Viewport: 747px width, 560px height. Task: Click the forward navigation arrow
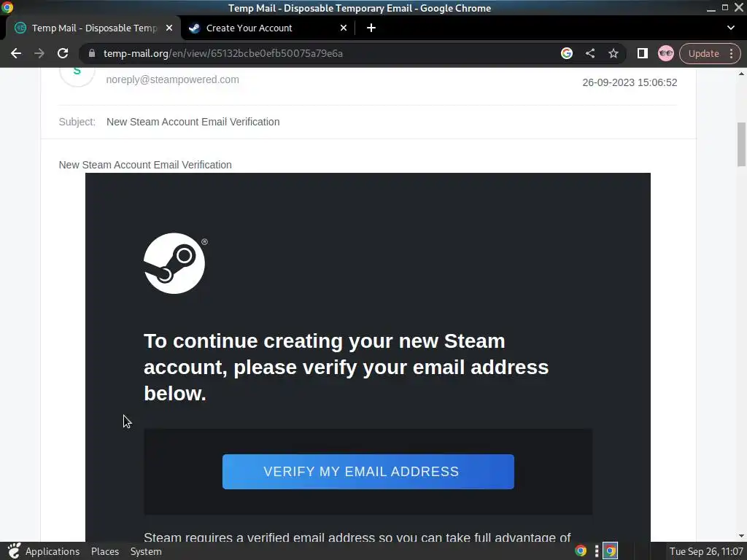(39, 53)
